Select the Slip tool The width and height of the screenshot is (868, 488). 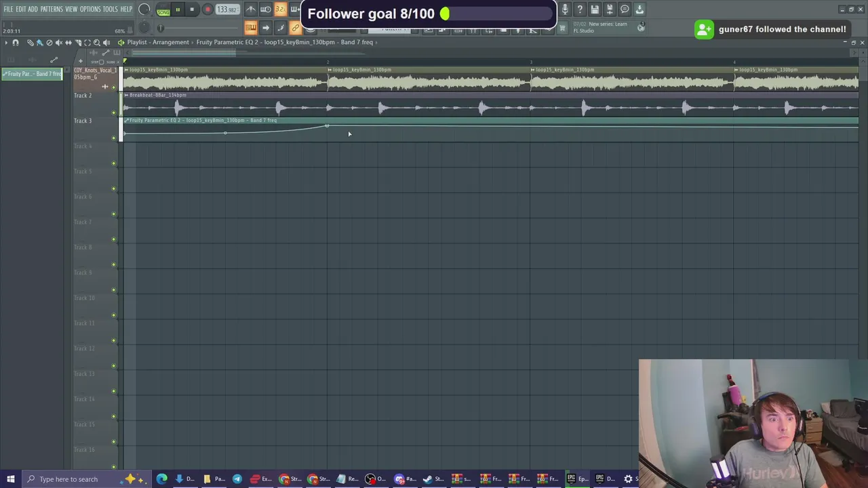[68, 43]
